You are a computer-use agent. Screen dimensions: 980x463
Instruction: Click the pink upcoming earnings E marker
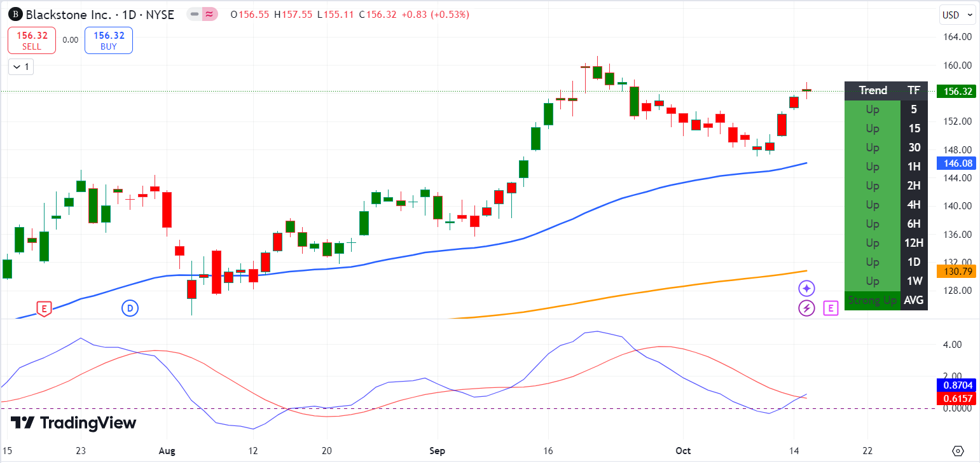(x=831, y=308)
